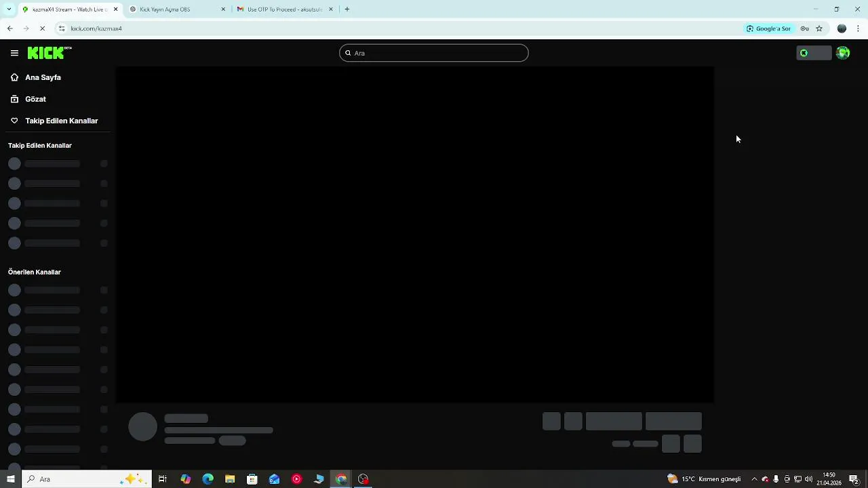Click the green Kick button beside avatar
The image size is (868, 488).
point(814,53)
